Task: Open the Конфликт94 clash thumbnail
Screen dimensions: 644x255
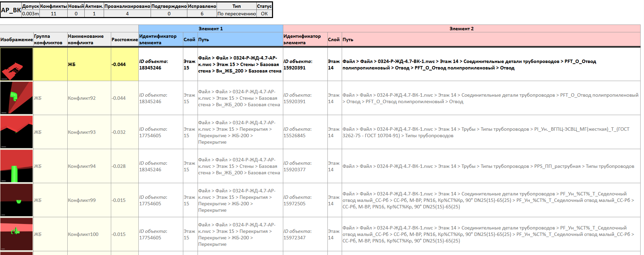Action: coord(17,166)
